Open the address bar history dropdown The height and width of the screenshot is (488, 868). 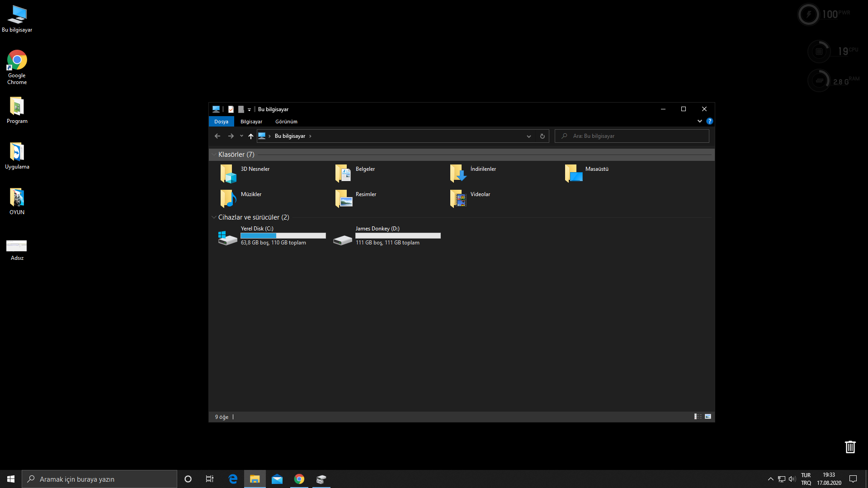pos(528,136)
